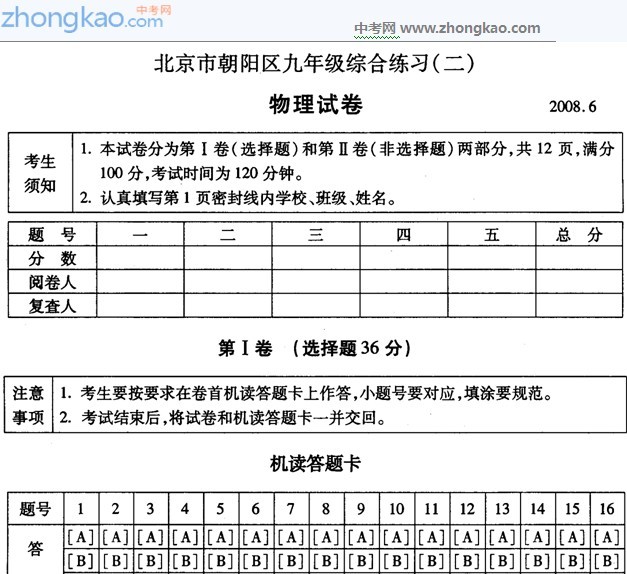
Task: Mark bubble [B] under question 13
Action: click(x=502, y=561)
